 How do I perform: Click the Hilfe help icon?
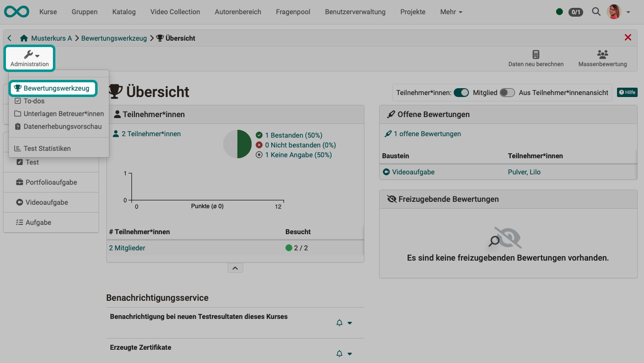coord(627,92)
